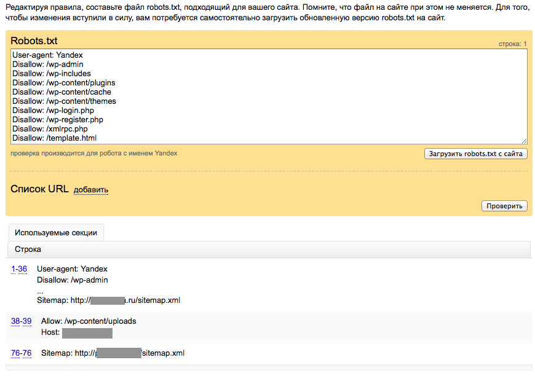535x392 pixels.
Task: Place cursor on the /wp-login.php line
Action: (x=58, y=111)
